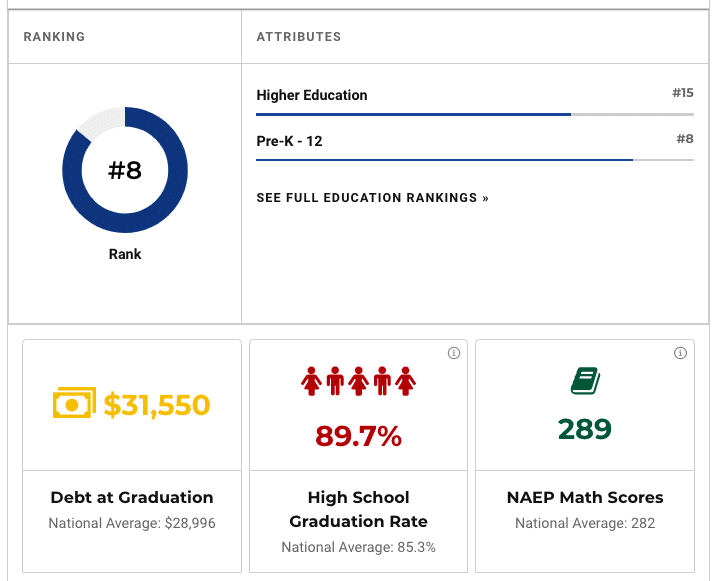Screen dimensions: 715x581
Task: Click the #8 donut rank chart
Action: point(125,170)
